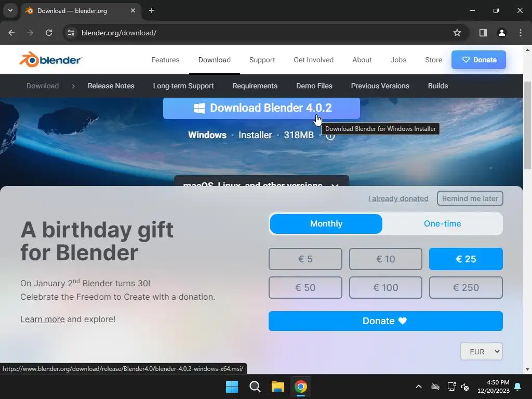532x399 pixels.
Task: Click the OneDrive cloud tray icon
Action: click(x=435, y=387)
